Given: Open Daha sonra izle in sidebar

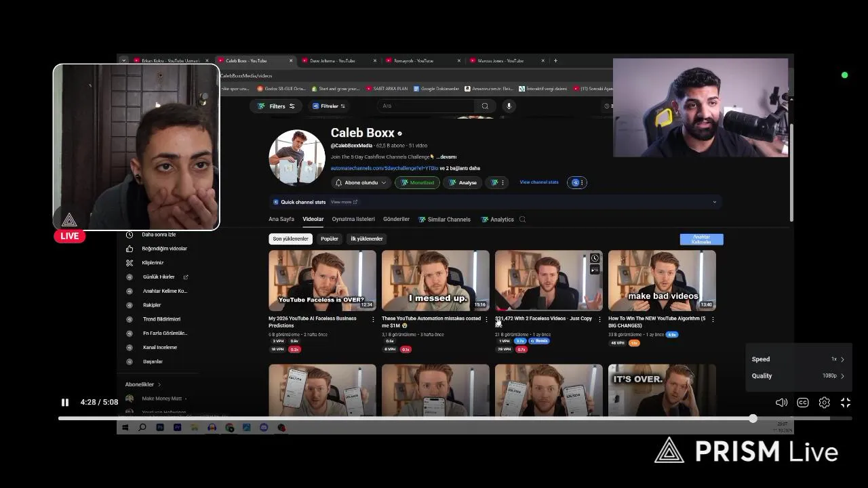Looking at the screenshot, I should click(159, 235).
